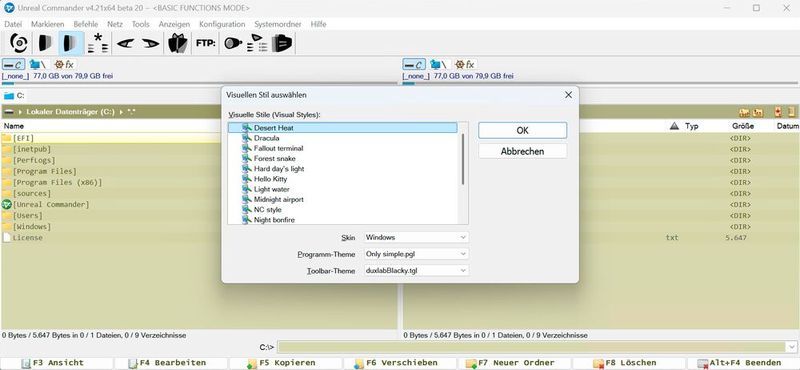This screenshot has width=800, height=370.
Task: Select the [Program Files (x86)] folder
Action: 57,182
